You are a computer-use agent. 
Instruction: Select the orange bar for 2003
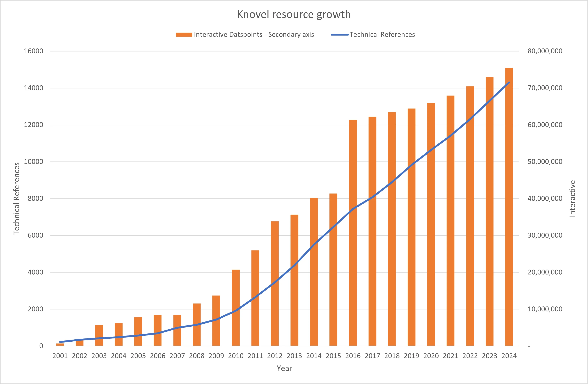tap(99, 336)
